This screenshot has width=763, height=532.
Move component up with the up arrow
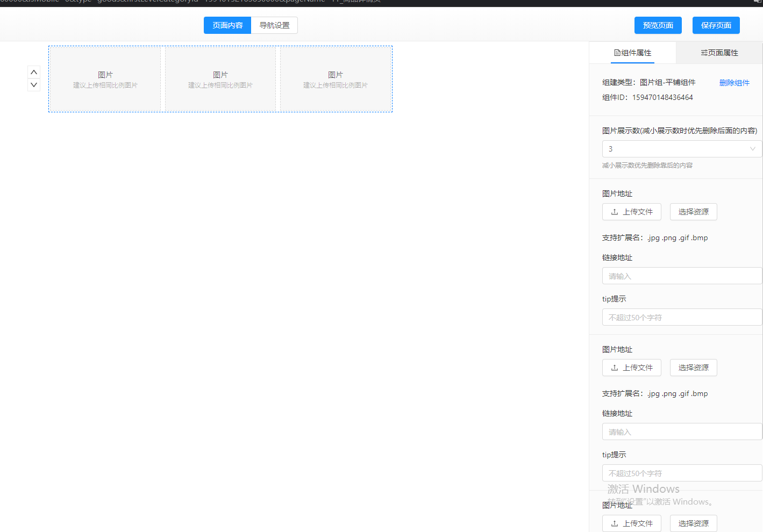[x=34, y=72]
